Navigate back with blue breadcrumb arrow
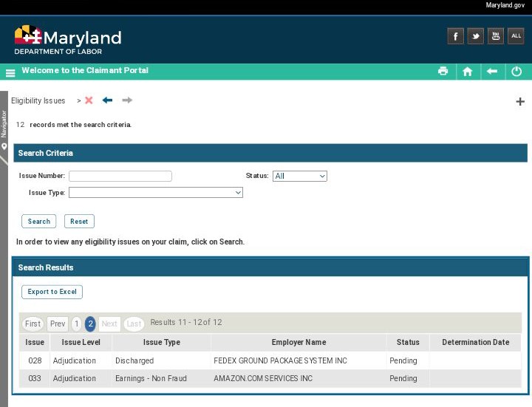The width and height of the screenshot is (532, 407). point(107,100)
